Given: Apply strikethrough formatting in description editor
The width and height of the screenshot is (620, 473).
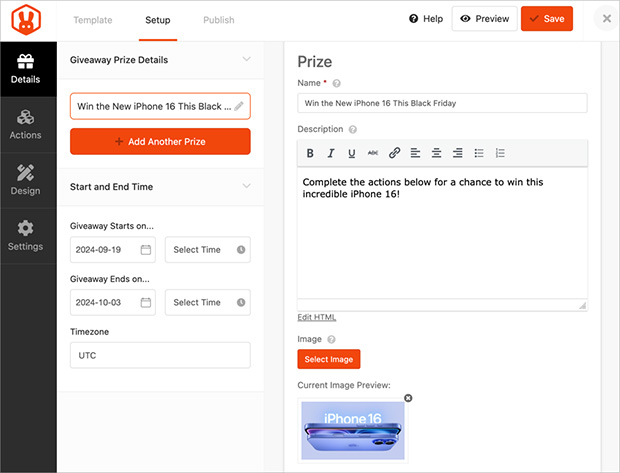Looking at the screenshot, I should (x=373, y=153).
